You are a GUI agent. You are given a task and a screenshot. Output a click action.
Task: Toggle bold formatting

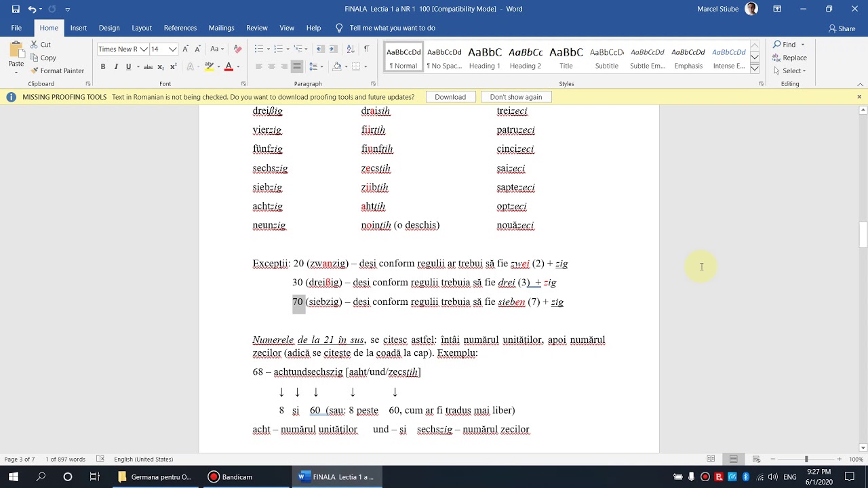click(x=103, y=66)
